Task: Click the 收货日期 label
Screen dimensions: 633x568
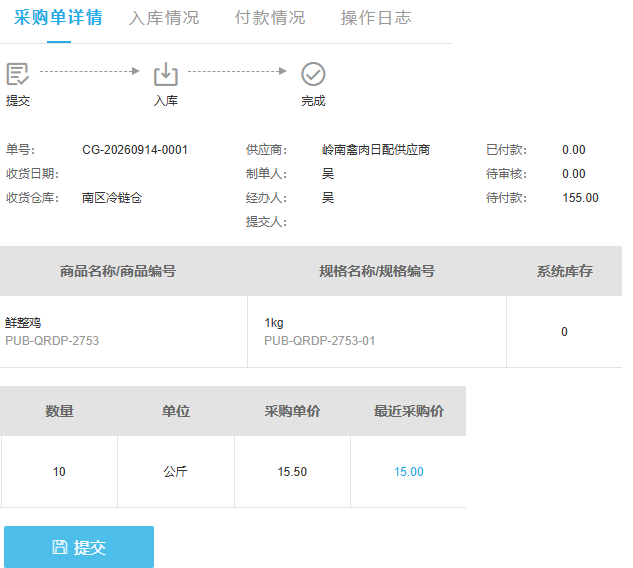Action: click(x=33, y=174)
